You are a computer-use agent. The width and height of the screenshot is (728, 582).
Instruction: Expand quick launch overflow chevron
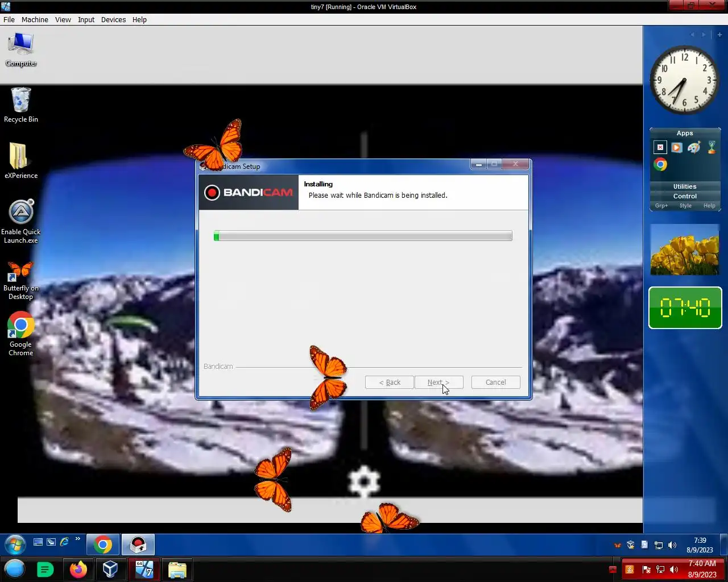click(x=78, y=539)
